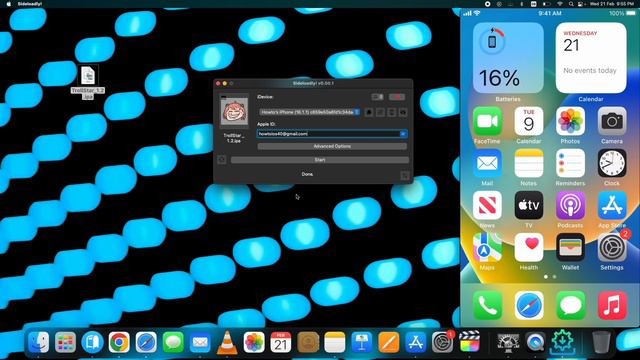Open Music app in iPhone dock

612,305
